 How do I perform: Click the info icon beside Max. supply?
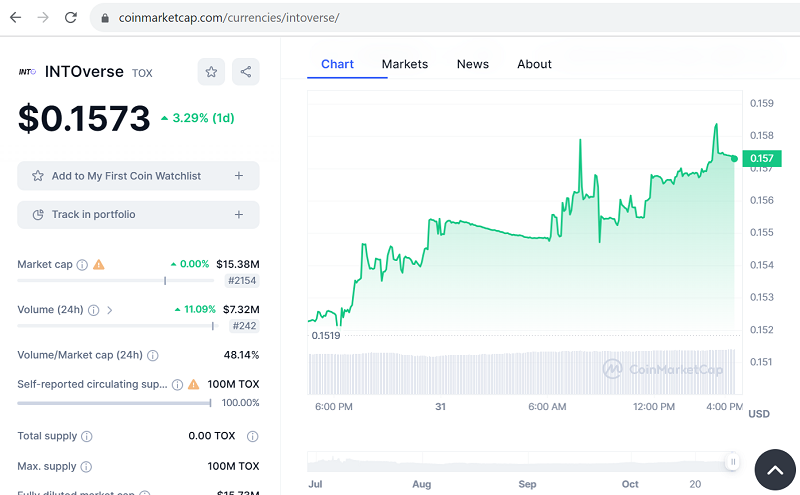(87, 466)
